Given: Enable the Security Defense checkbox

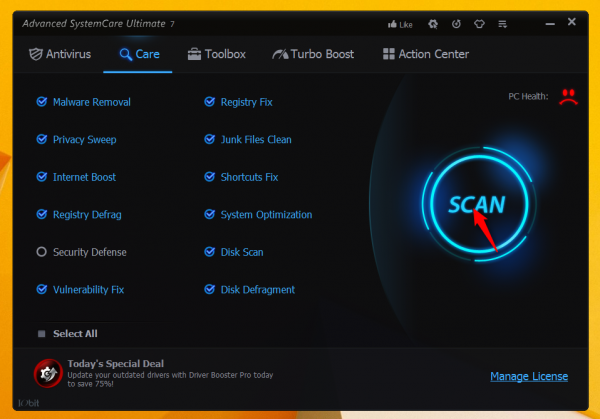Looking at the screenshot, I should pos(41,252).
